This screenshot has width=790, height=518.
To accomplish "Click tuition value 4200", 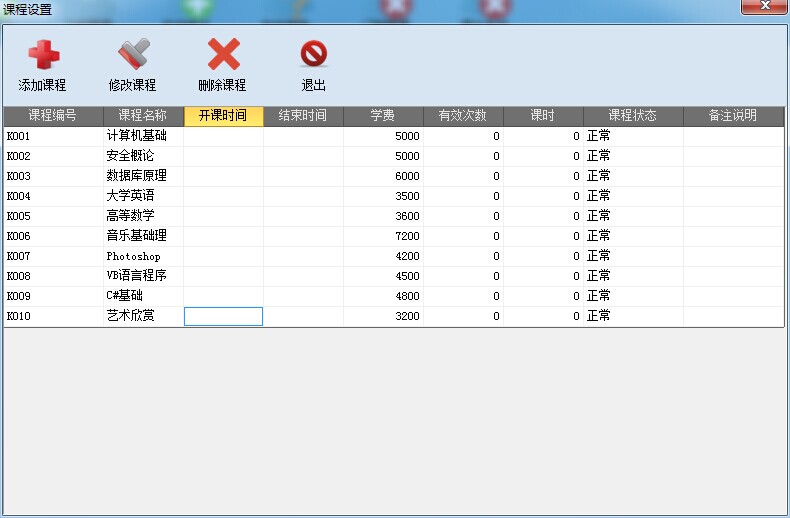I will 408,256.
